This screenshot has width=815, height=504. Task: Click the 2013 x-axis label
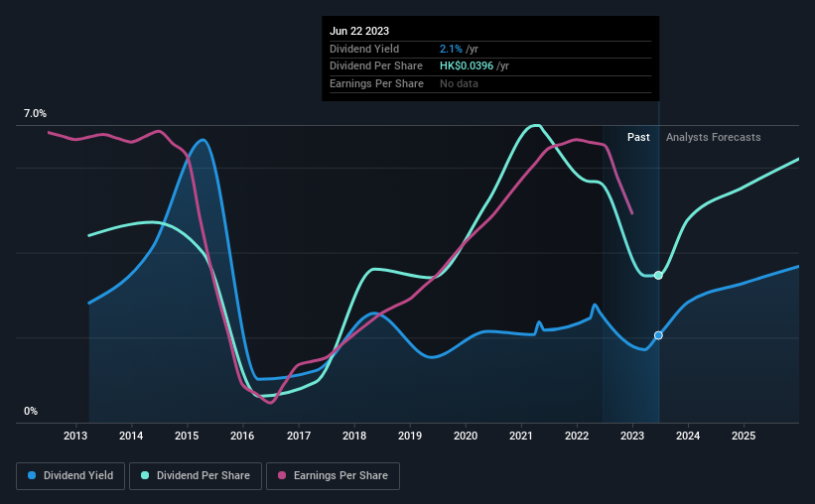(75, 436)
